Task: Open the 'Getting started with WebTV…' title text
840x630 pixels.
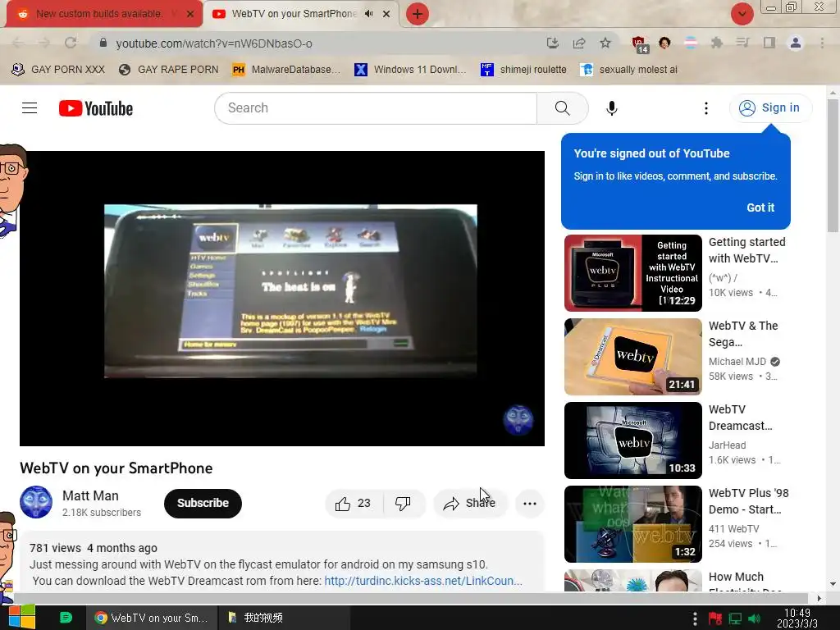Action: pyautogui.click(x=746, y=250)
